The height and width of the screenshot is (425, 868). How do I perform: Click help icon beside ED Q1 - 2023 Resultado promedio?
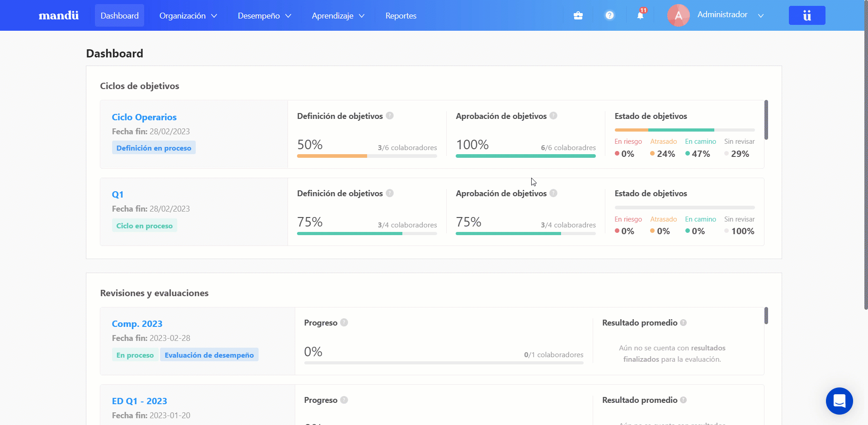pyautogui.click(x=683, y=400)
